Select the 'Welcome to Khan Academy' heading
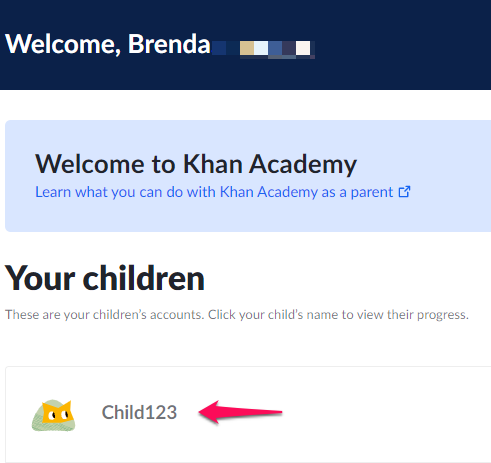The image size is (491, 463). (x=196, y=164)
